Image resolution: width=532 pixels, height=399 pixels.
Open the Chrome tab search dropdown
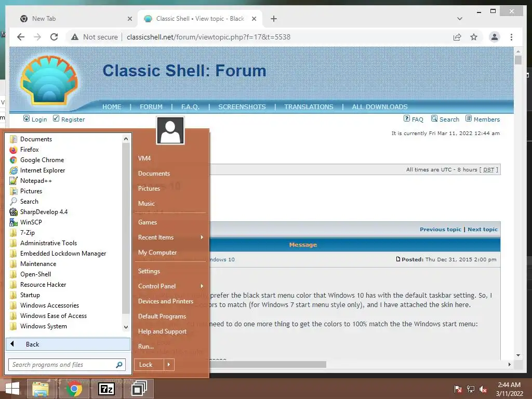pyautogui.click(x=460, y=19)
